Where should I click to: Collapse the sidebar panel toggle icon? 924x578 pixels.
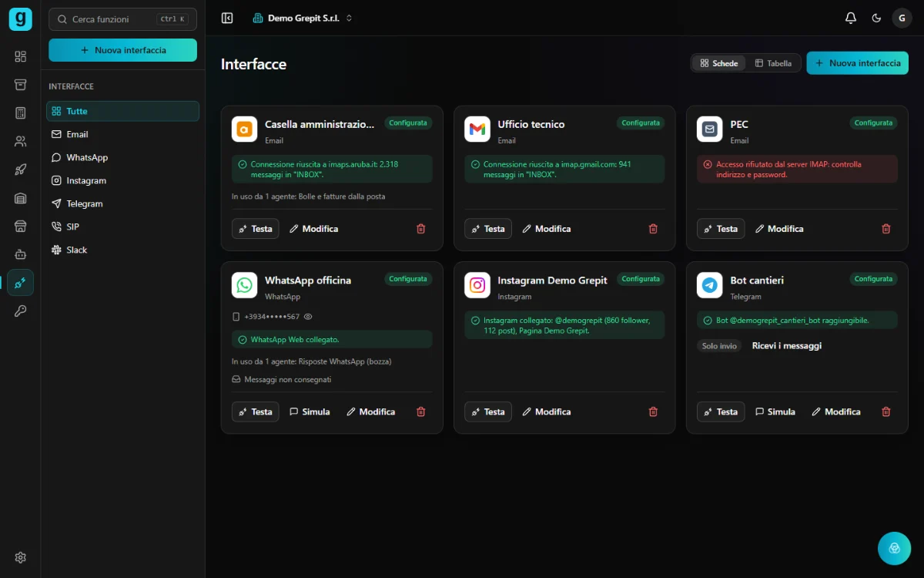tap(227, 18)
